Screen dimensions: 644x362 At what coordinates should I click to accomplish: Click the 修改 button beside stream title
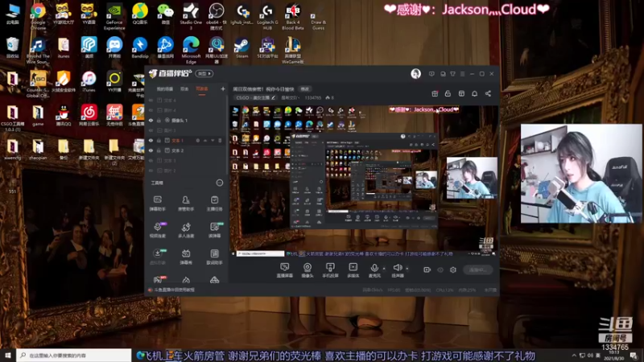(x=305, y=88)
